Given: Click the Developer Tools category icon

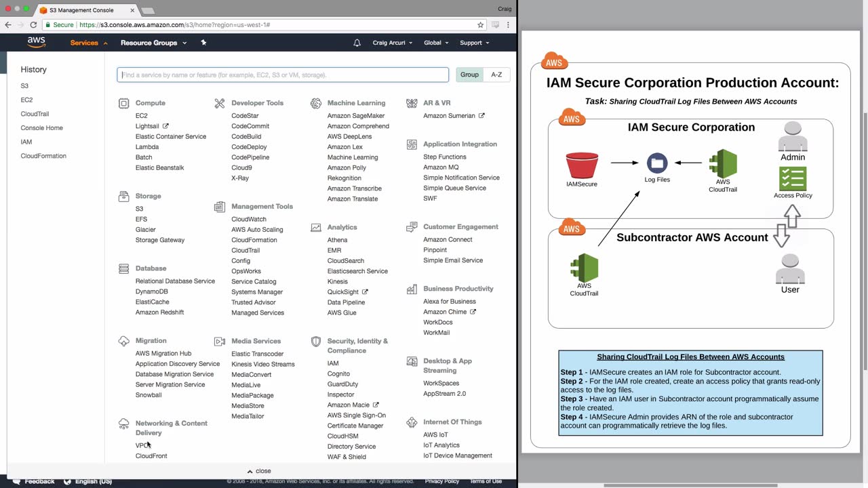Looking at the screenshot, I should coord(220,103).
